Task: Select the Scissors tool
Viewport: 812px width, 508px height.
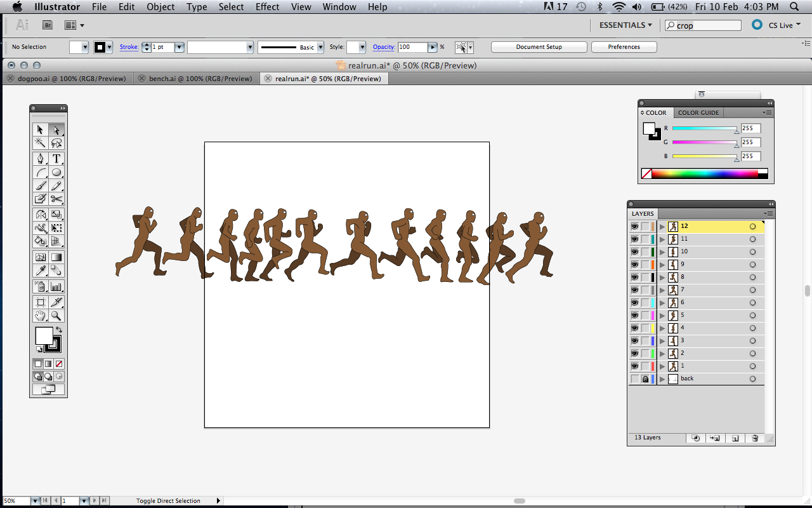Action: [x=56, y=199]
